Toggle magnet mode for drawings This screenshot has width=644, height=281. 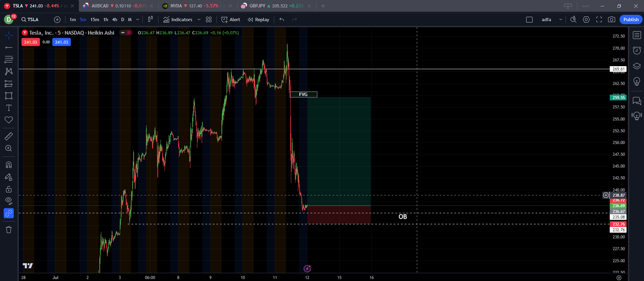click(9, 164)
